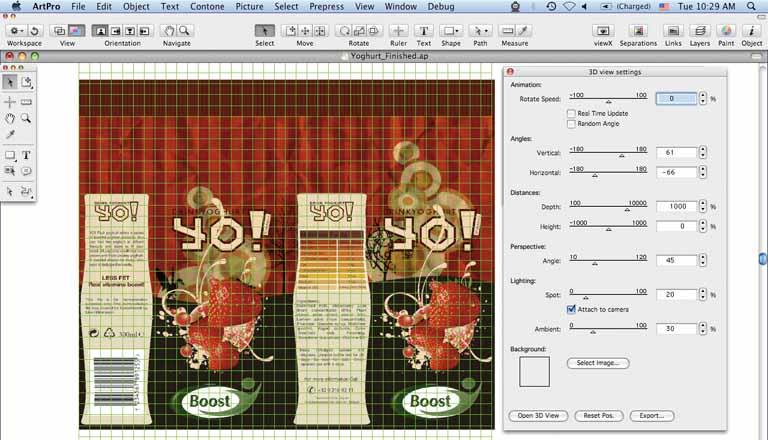Image resolution: width=768 pixels, height=440 pixels.
Task: Select the T text tool in floating toolbox
Action: (x=26, y=155)
